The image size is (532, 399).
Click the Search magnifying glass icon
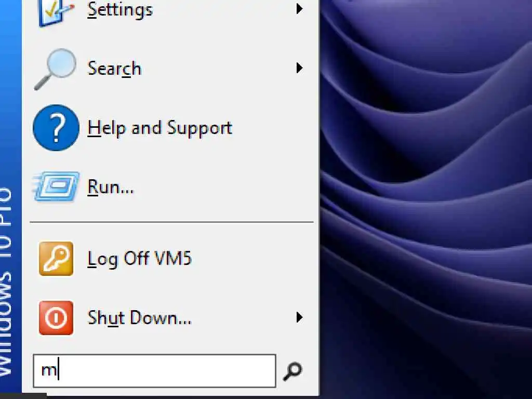(55, 69)
